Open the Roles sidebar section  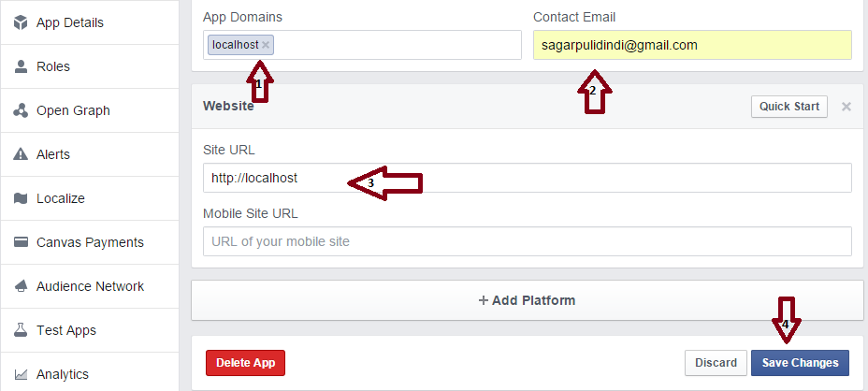(x=53, y=66)
